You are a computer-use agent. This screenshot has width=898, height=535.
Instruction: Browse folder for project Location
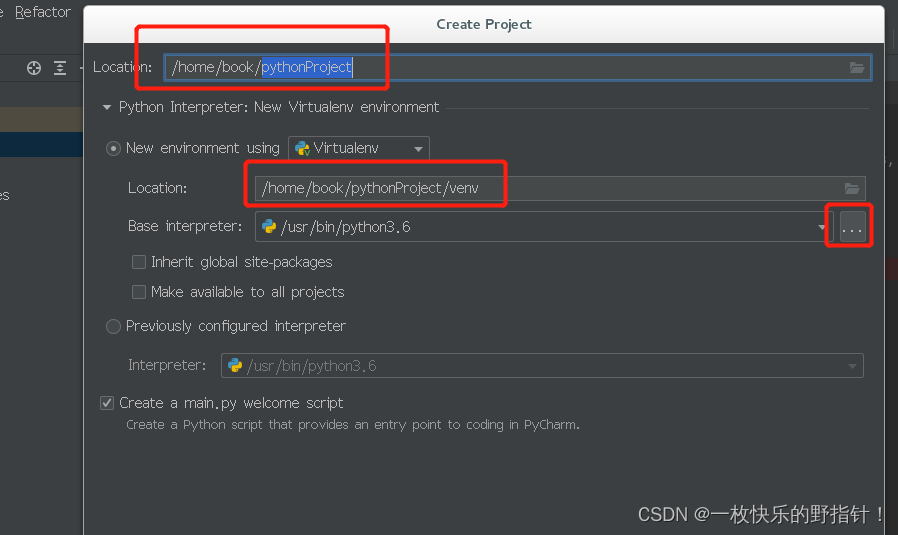(857, 68)
